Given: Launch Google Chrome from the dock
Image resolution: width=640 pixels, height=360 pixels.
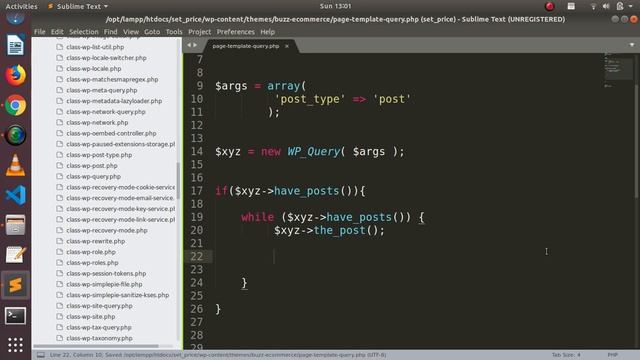Looking at the screenshot, I should [x=16, y=106].
